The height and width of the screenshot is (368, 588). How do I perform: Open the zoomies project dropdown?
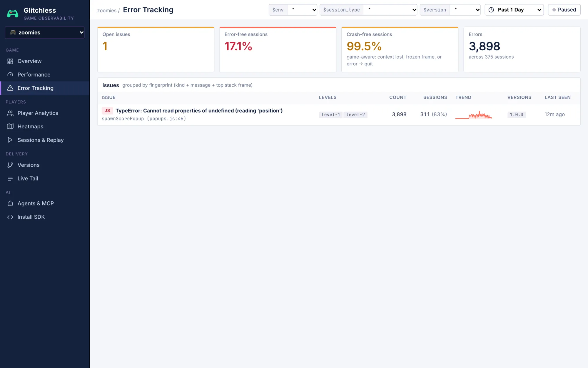coord(45,32)
